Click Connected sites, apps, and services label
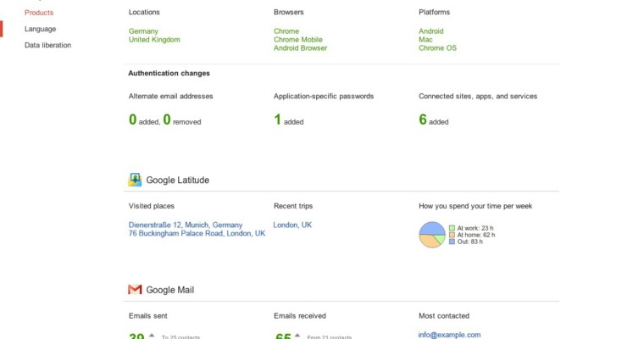This screenshot has width=644, height=339. [x=478, y=96]
